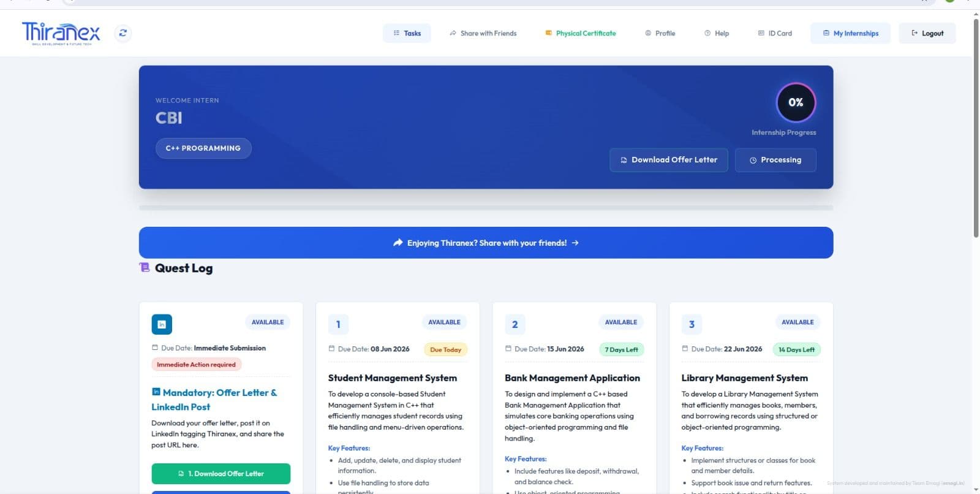Screen dimensions: 980x494
Task: Click the WELCOME INTERN label
Action: pyautogui.click(x=187, y=101)
